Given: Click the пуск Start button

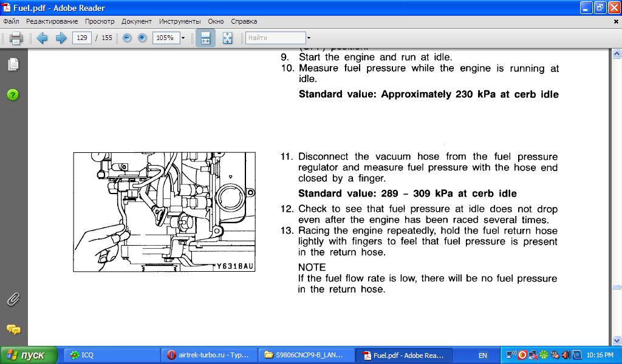Looking at the screenshot, I should point(28,355).
